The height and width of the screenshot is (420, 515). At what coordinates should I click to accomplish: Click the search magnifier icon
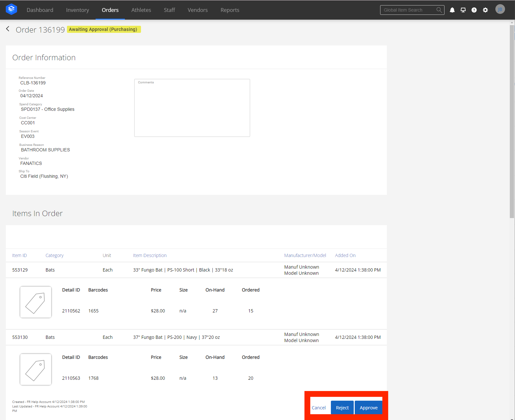tap(439, 10)
